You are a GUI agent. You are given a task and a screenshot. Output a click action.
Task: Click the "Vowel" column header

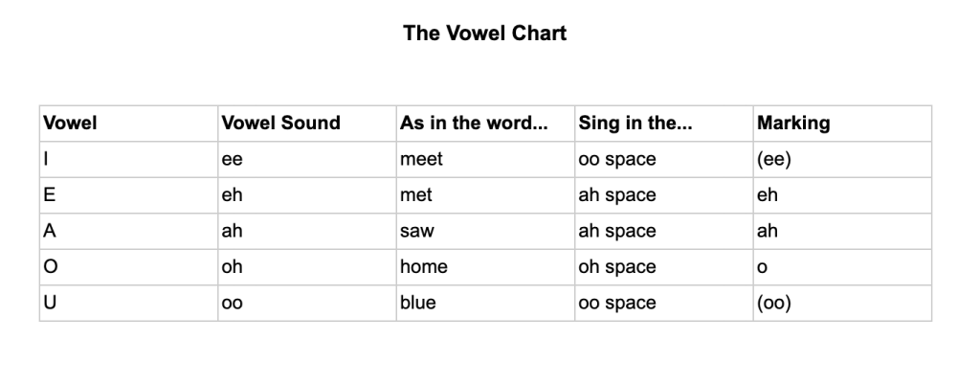pyautogui.click(x=71, y=124)
